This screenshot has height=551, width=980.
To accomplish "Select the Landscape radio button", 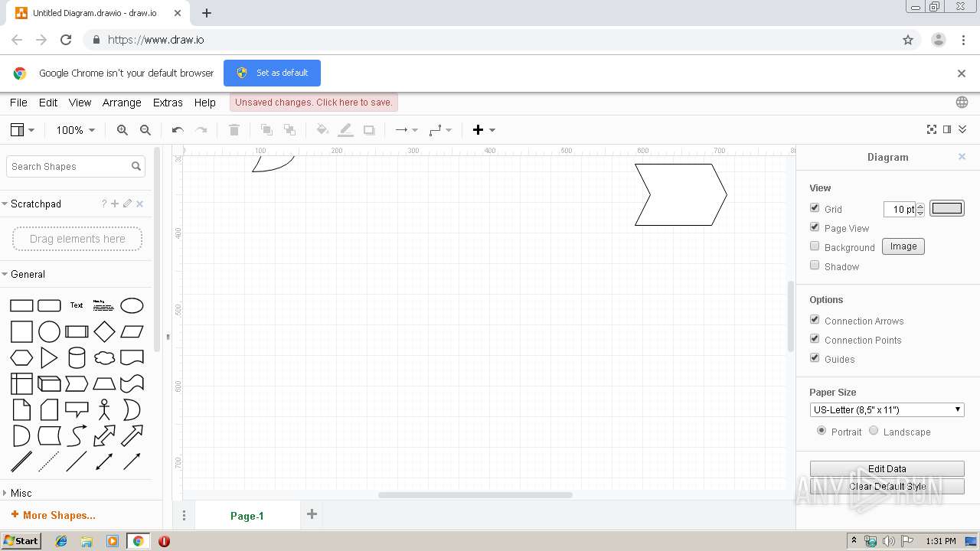I will tap(874, 430).
